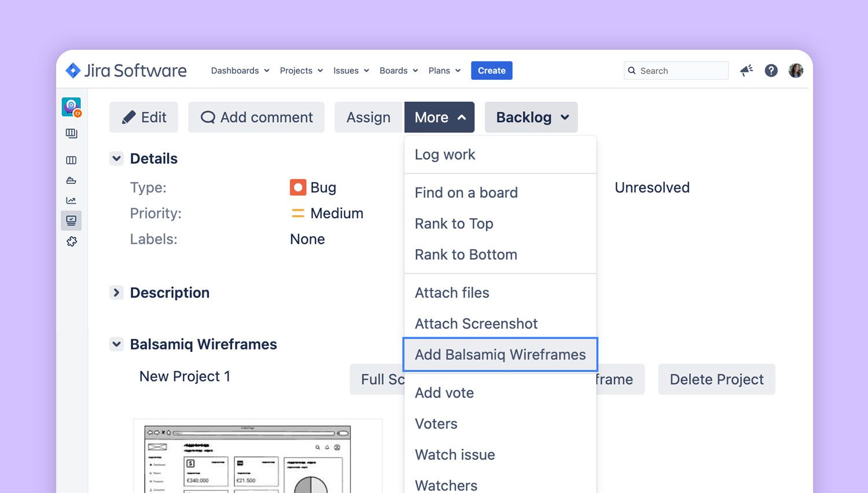Click the Delete Project button

coord(716,380)
